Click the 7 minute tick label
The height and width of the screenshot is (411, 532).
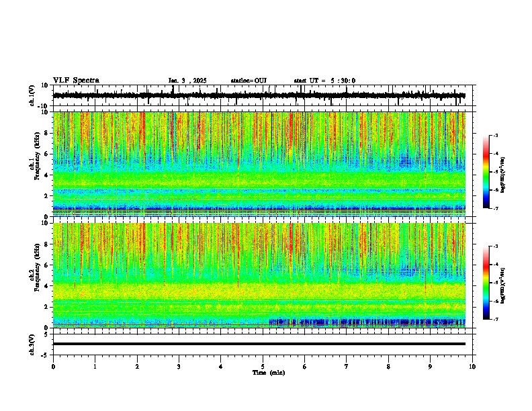click(x=347, y=367)
